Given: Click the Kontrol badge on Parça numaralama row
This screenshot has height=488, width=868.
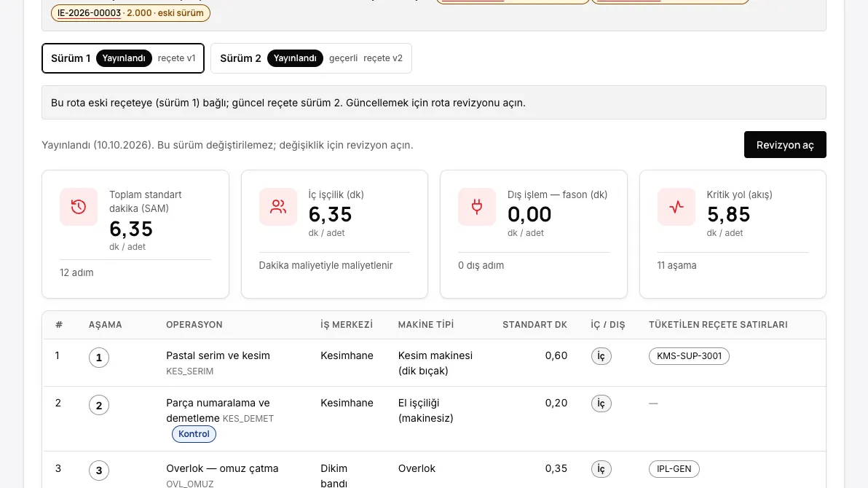Looking at the screenshot, I should click(194, 433).
